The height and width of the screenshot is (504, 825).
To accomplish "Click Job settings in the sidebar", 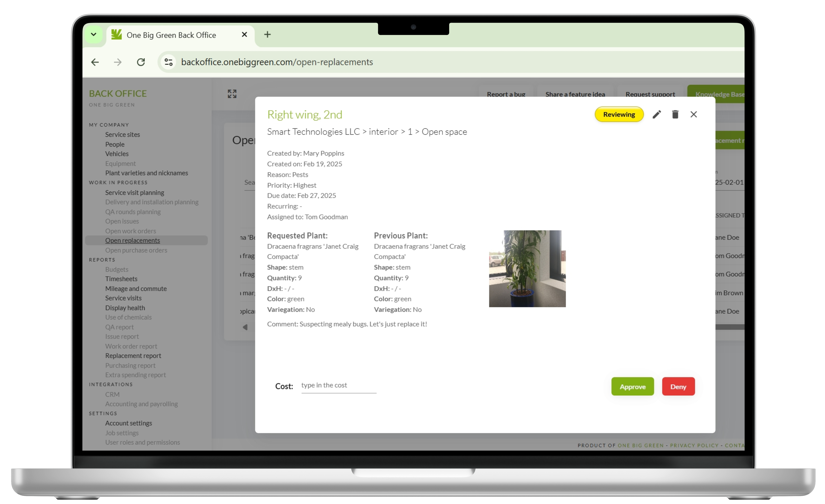I will pyautogui.click(x=122, y=433).
